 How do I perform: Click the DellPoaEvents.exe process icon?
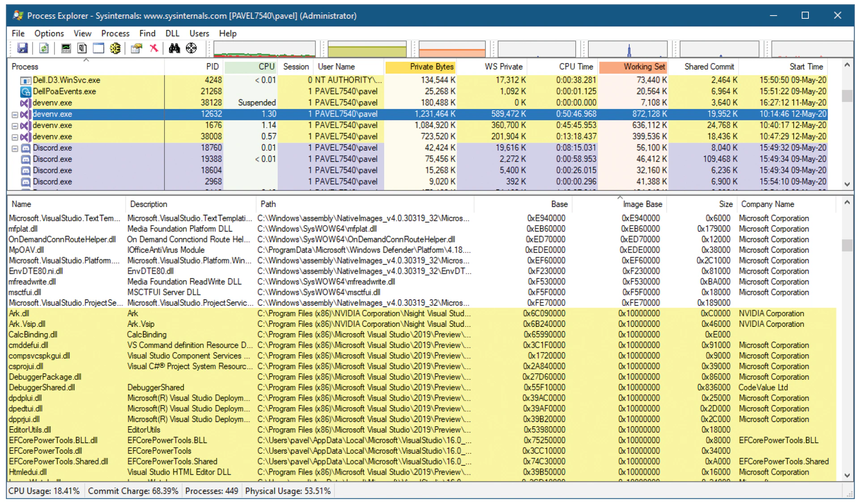pos(26,92)
